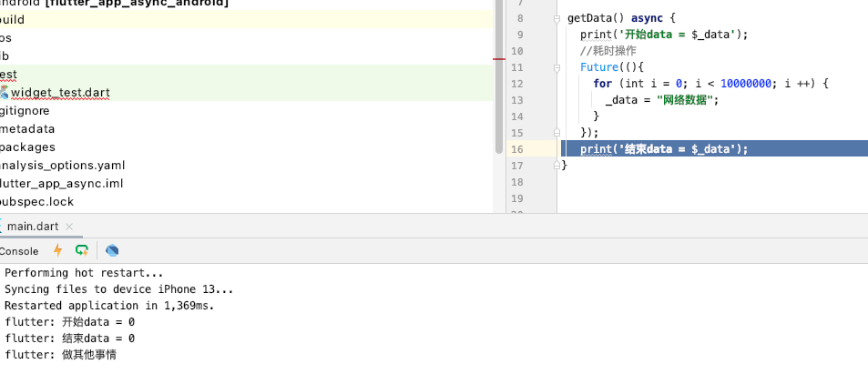868x374 pixels.
Task: Switch to the main.dart run tab
Action: (32, 227)
